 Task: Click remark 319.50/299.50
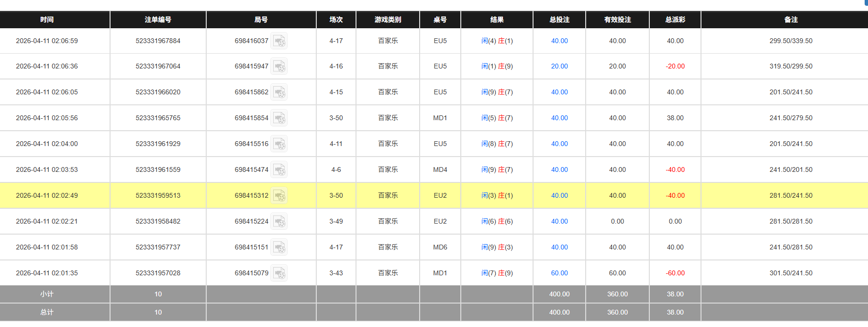pyautogui.click(x=791, y=67)
